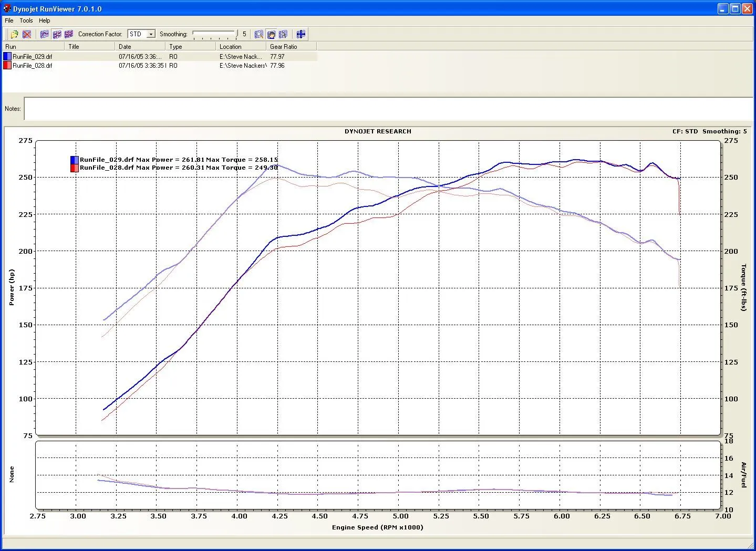Select RunFile_028.drf in the run list

pyautogui.click(x=33, y=66)
